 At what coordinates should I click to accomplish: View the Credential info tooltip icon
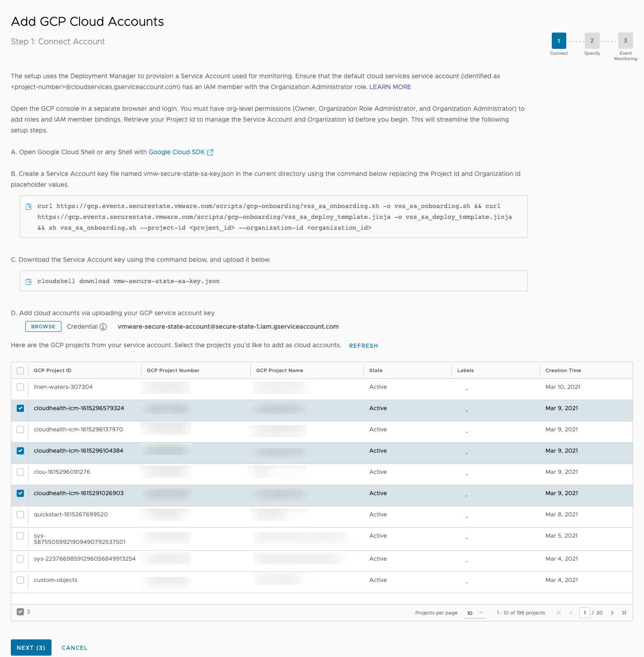104,326
